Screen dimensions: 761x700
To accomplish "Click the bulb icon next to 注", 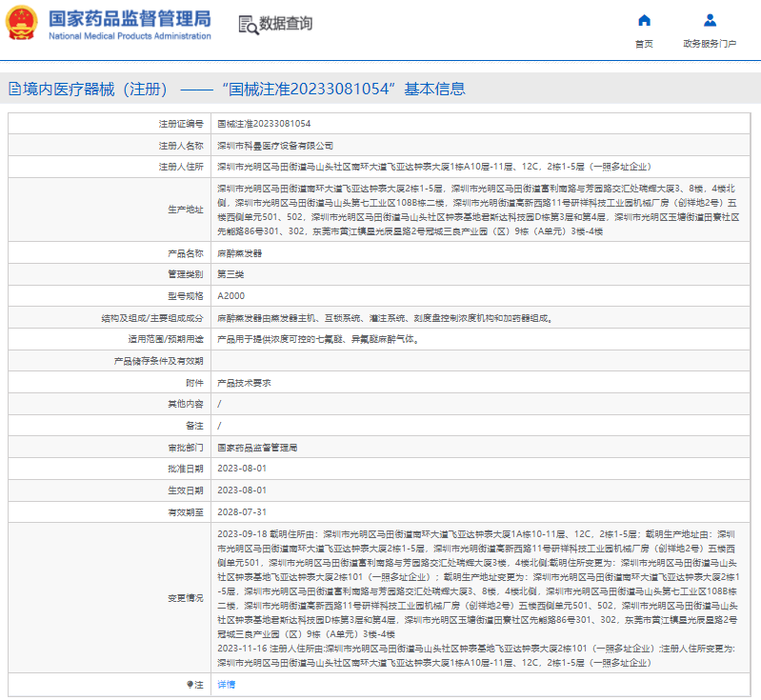I will click(x=190, y=685).
